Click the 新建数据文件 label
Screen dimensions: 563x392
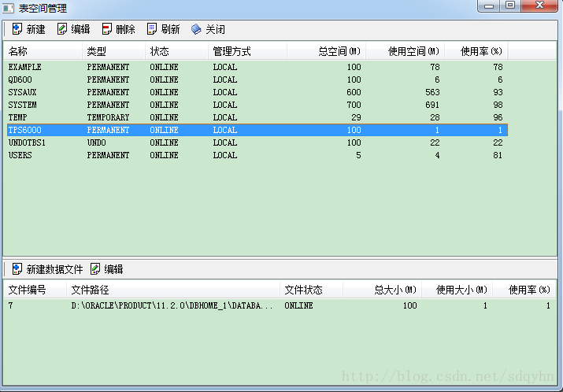[54, 269]
